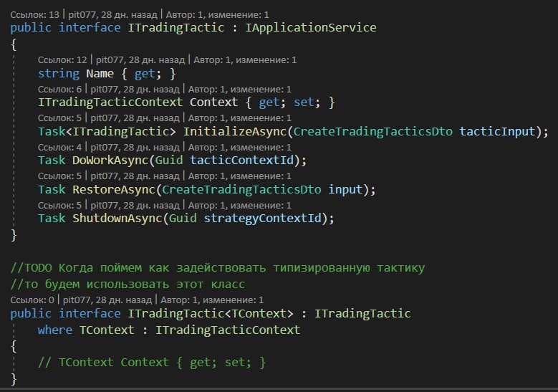558x392 pixels.
Task: Open the 'Ссылок: 12' references link above Name
Action: point(62,59)
